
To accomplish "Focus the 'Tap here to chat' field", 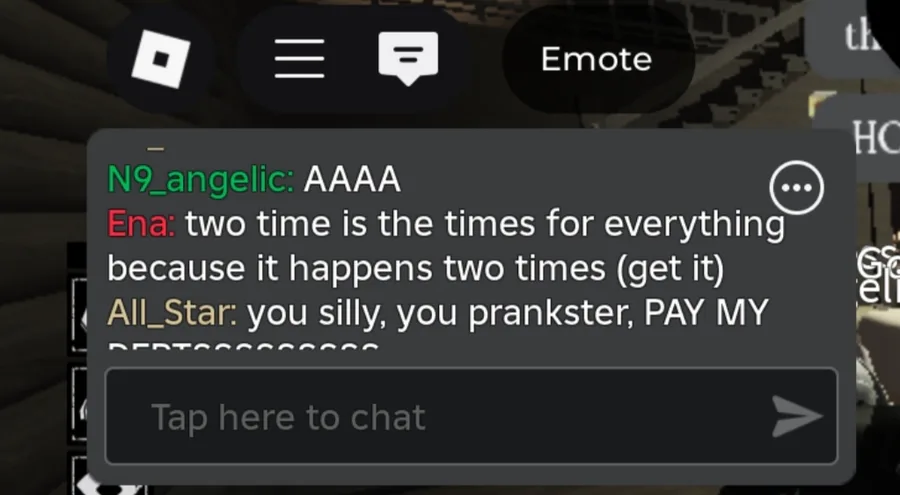I will [x=471, y=416].
